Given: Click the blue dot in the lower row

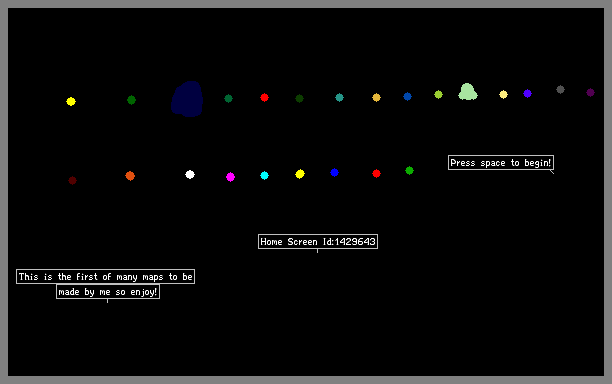Looking at the screenshot, I should pos(334,172).
